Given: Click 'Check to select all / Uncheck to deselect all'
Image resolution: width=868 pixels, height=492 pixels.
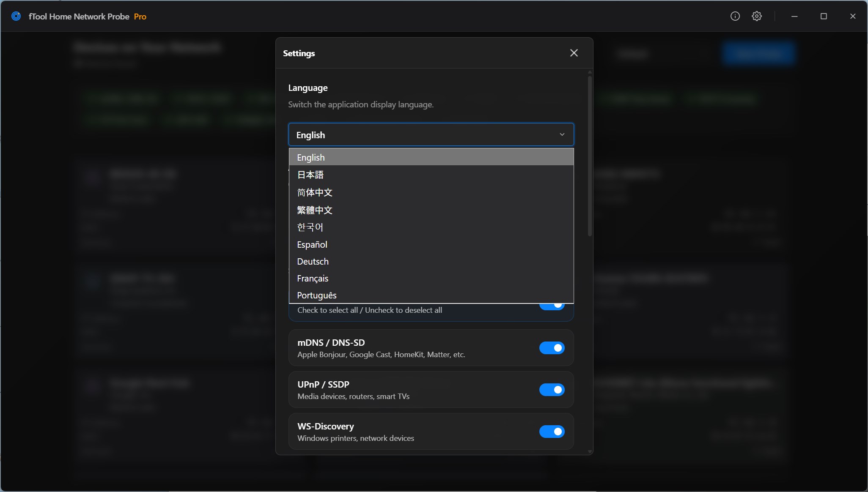Looking at the screenshot, I should pos(370,310).
